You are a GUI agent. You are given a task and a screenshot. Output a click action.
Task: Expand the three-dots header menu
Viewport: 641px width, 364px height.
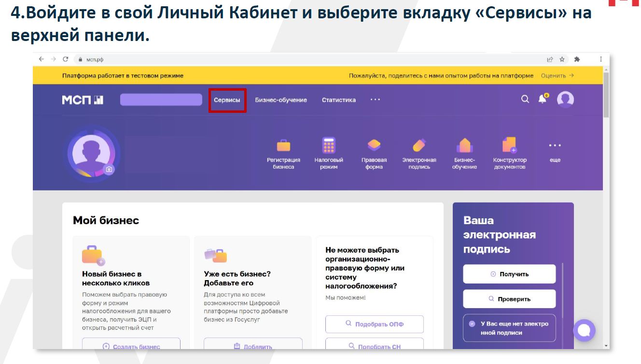(x=375, y=100)
